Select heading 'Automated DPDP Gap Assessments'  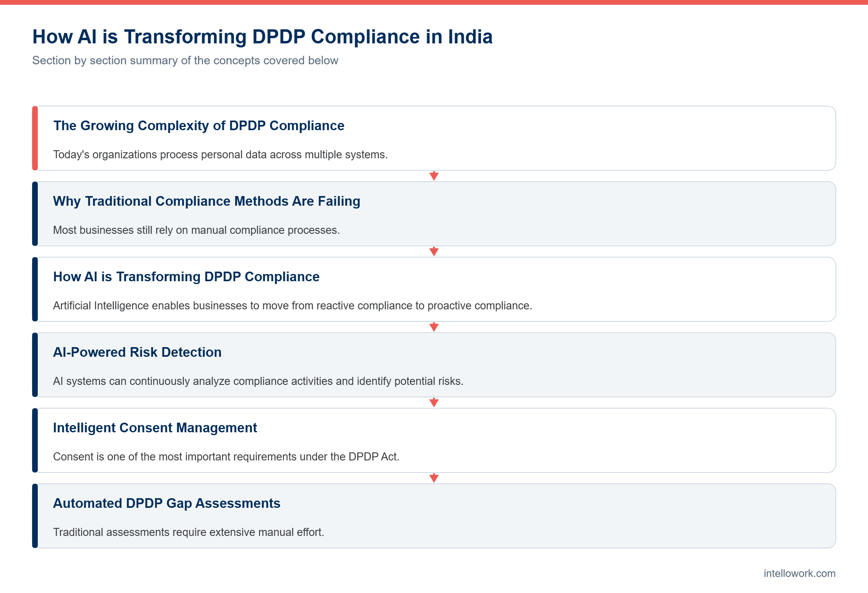pos(167,503)
